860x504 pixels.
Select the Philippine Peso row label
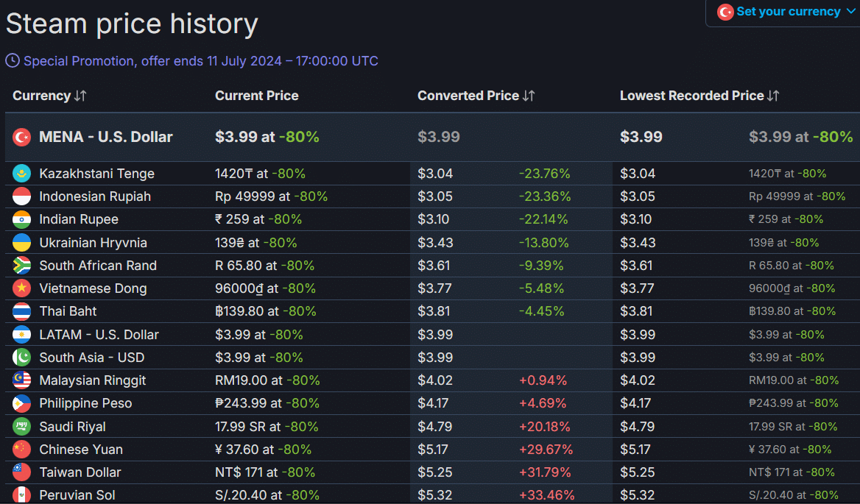85,404
